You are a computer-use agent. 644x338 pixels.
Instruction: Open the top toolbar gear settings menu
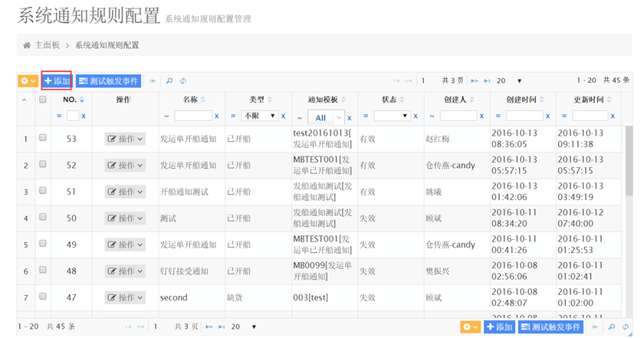[x=28, y=81]
